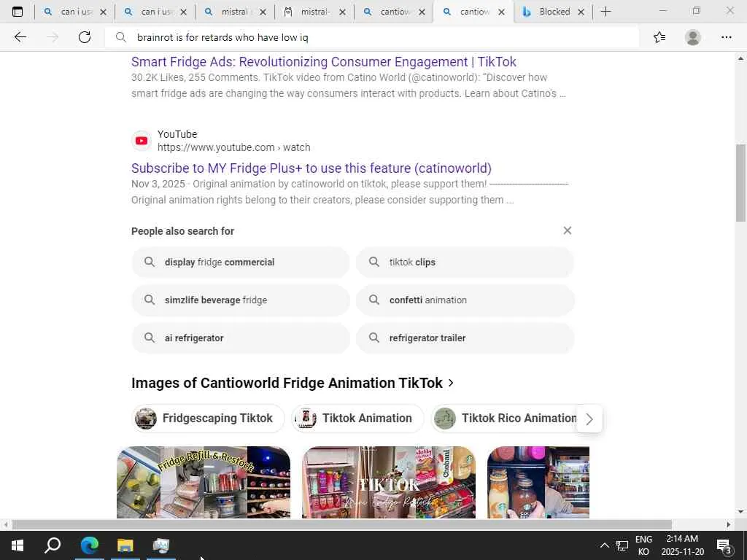Open the notification center icon
The width and height of the screenshot is (747, 560).
coord(724,545)
